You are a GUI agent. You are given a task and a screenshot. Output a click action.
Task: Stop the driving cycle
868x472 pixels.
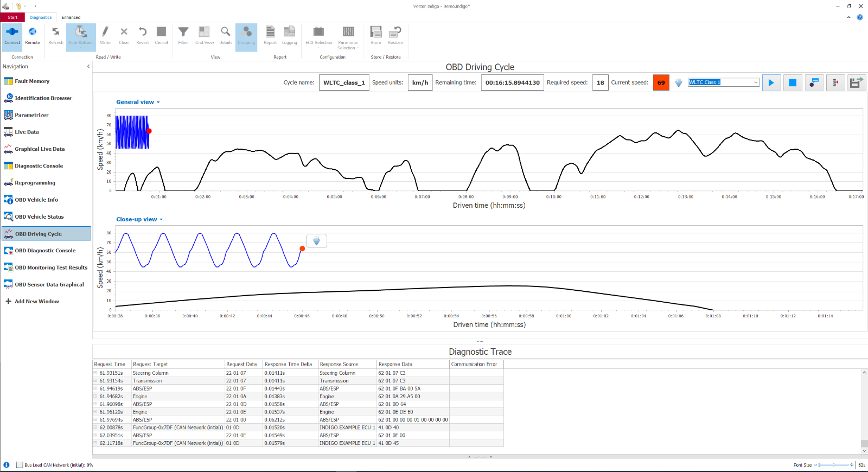click(793, 82)
